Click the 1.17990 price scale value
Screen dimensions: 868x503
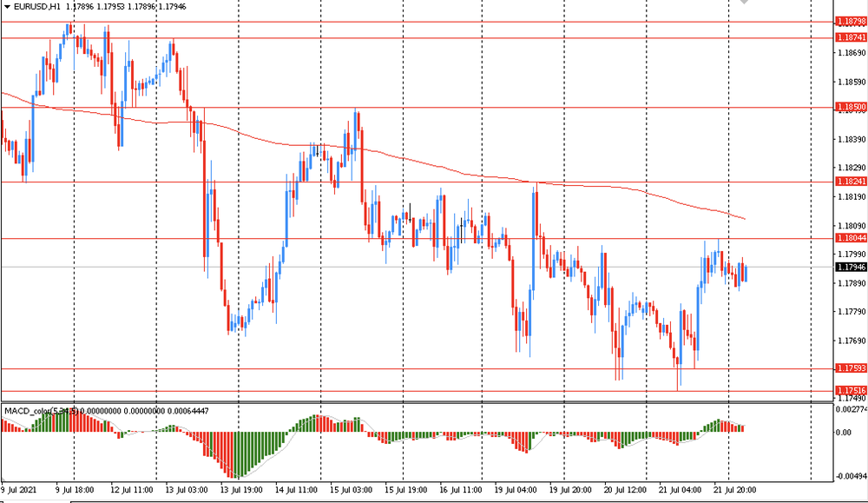(x=852, y=255)
